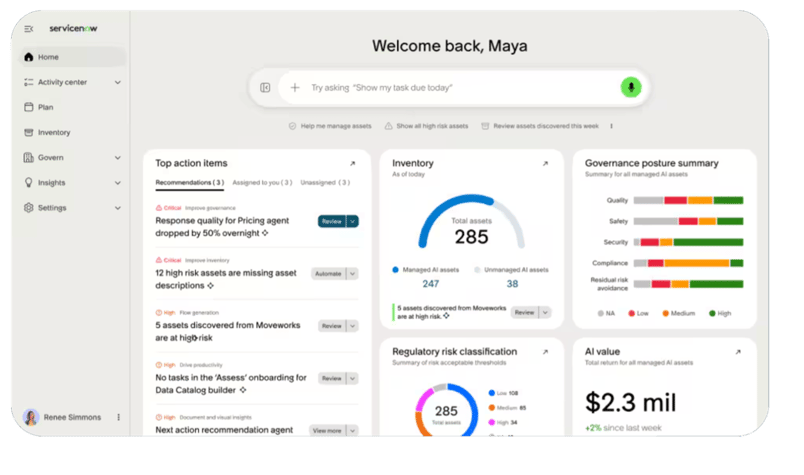The height and width of the screenshot is (475, 804).
Task: Expand the Insights chevron
Action: coord(117,183)
